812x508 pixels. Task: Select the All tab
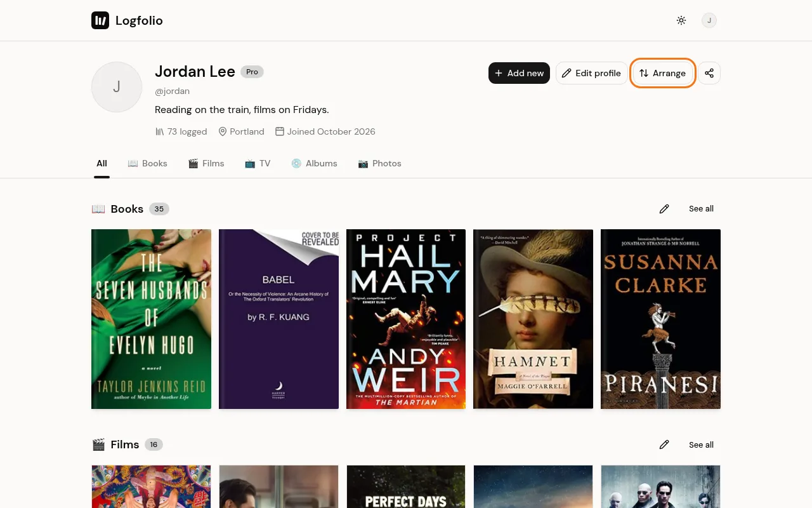pos(101,163)
